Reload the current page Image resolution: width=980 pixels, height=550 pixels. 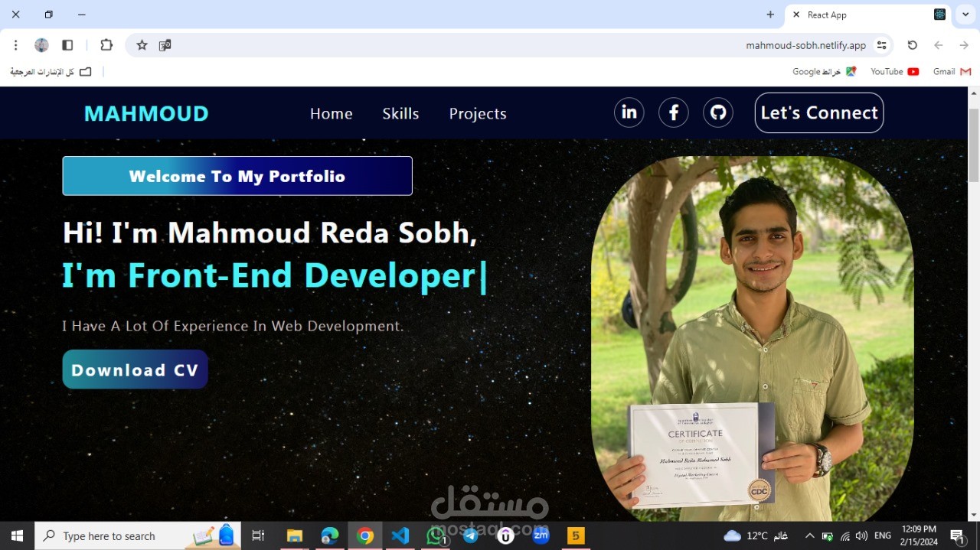pyautogui.click(x=912, y=45)
